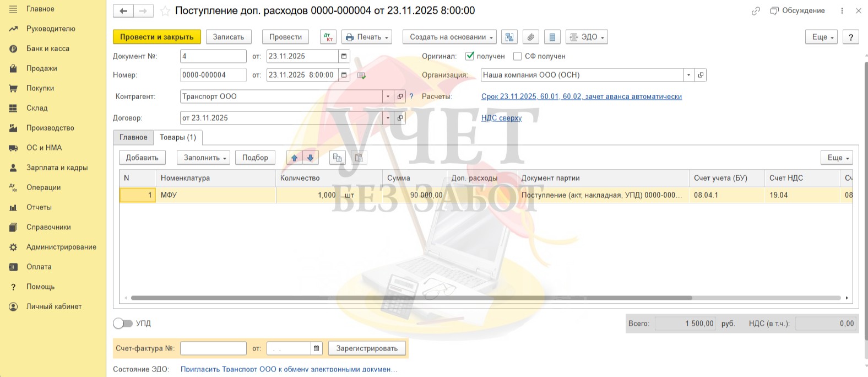Open Производство section
Image resolution: width=868 pixels, height=377 pixels.
[50, 128]
